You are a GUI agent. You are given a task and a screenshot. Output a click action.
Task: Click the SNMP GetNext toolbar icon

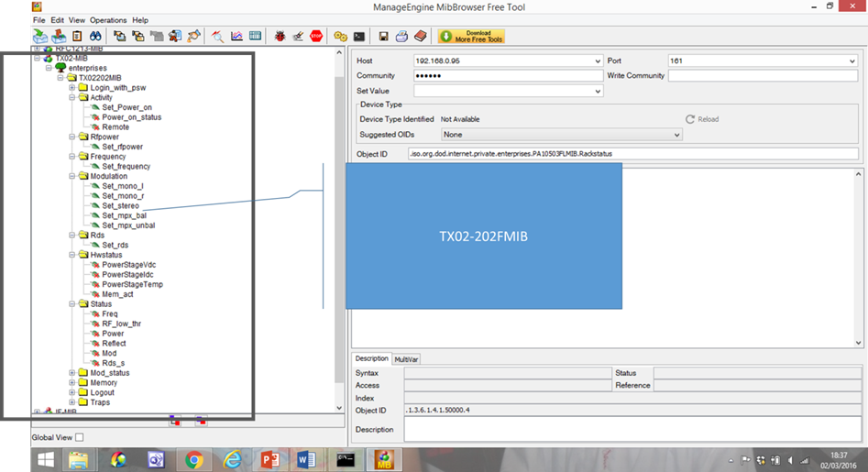[137, 37]
